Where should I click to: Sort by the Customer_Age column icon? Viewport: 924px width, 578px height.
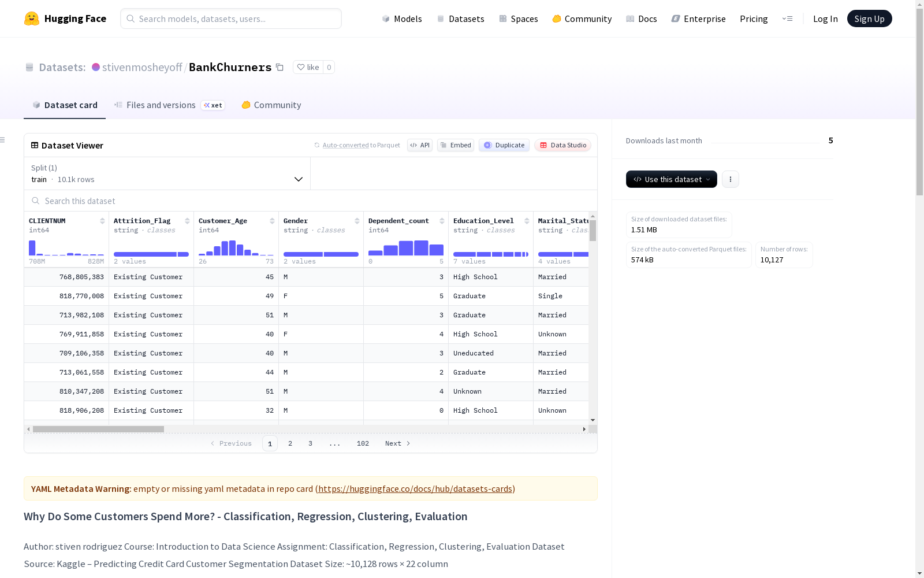(x=272, y=221)
